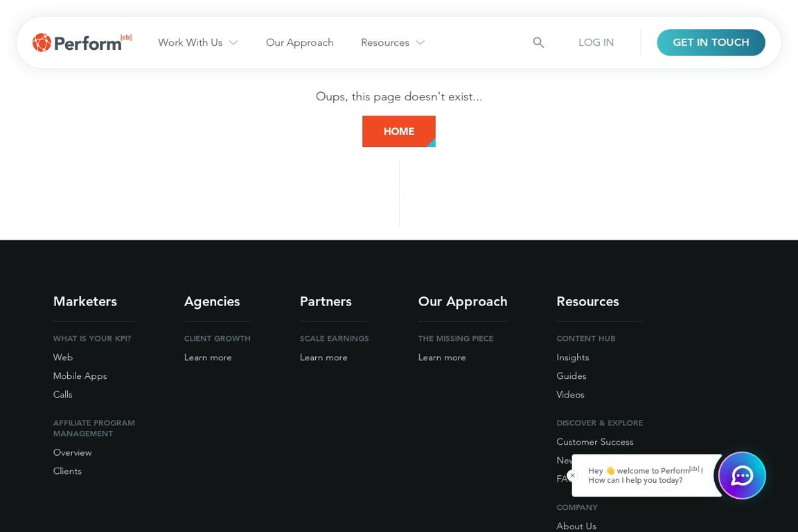Screen dimensions: 798x532
Task: Open the Calls link under What Is Your KPI
Action: pos(62,394)
